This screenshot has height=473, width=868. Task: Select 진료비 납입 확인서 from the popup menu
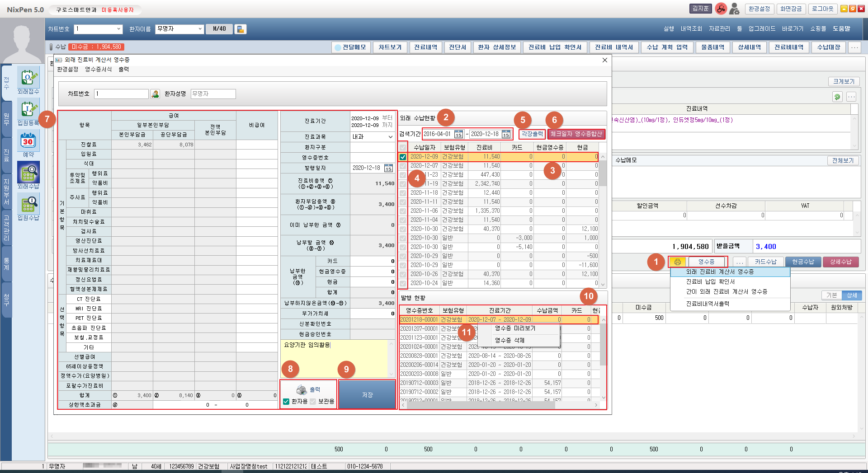click(710, 281)
